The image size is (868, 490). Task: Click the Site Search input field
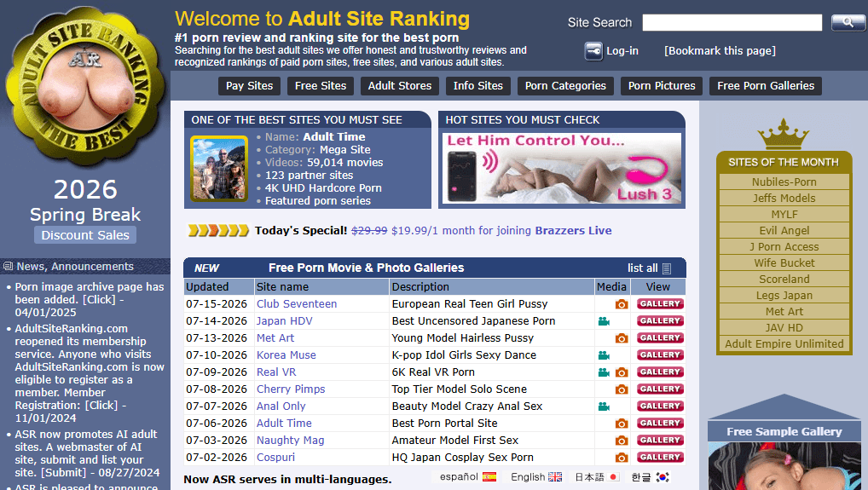tap(732, 23)
